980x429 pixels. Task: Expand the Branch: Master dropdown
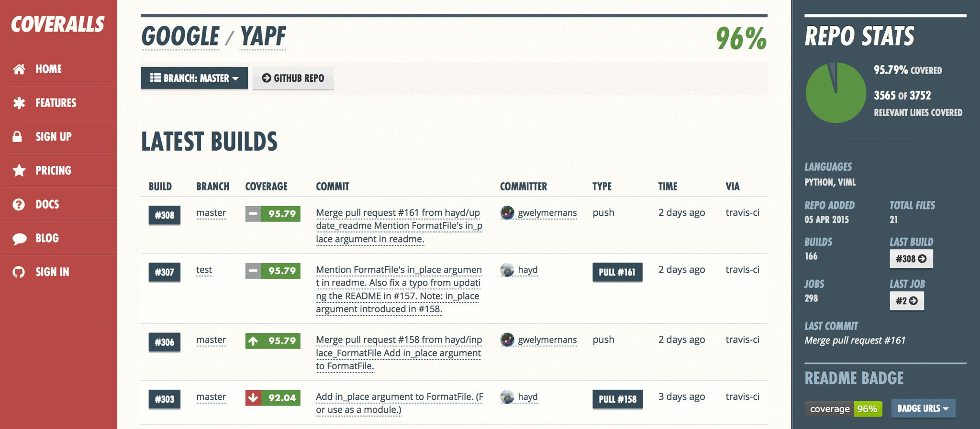coord(194,78)
